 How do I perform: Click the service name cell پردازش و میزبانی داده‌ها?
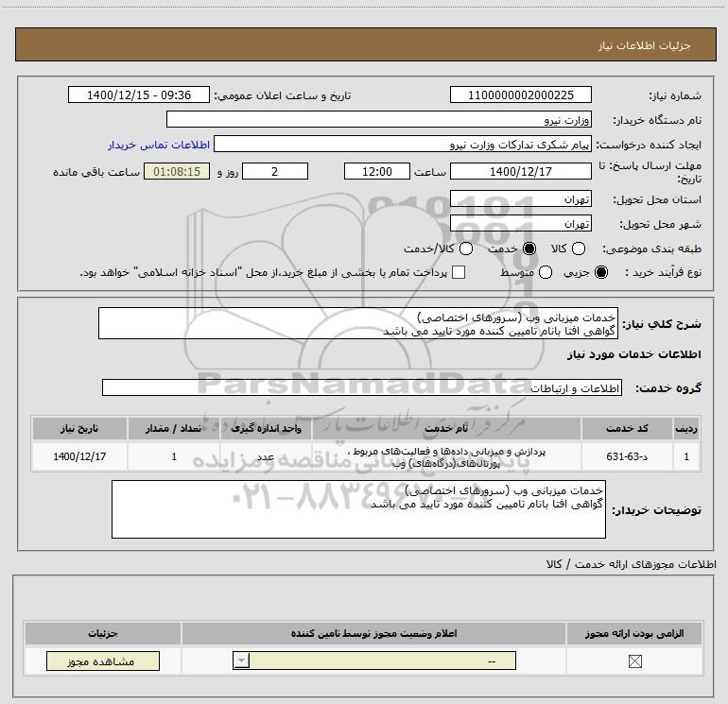446,456
